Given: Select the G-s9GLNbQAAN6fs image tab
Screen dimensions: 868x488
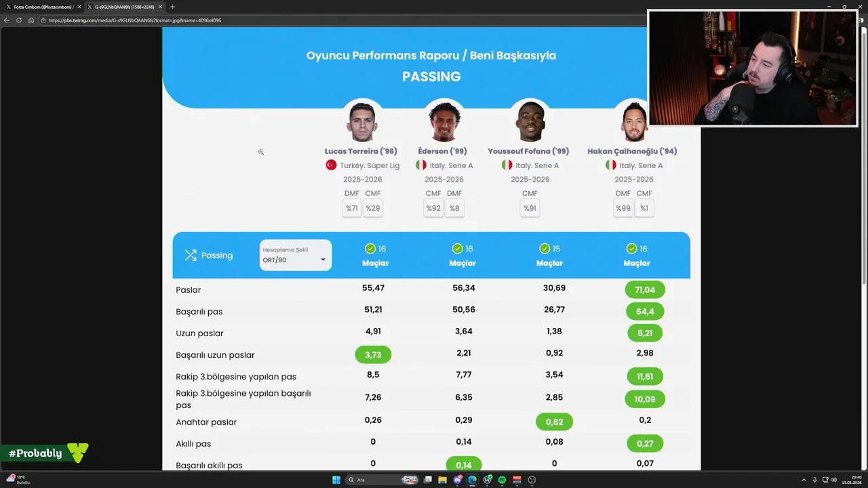Looking at the screenshot, I should (123, 7).
